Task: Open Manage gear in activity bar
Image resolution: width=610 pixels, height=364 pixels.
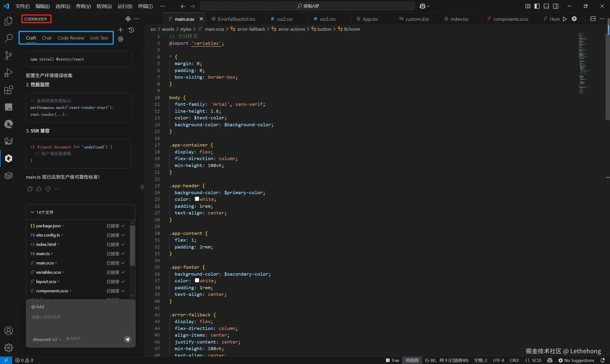Action: coord(9,348)
